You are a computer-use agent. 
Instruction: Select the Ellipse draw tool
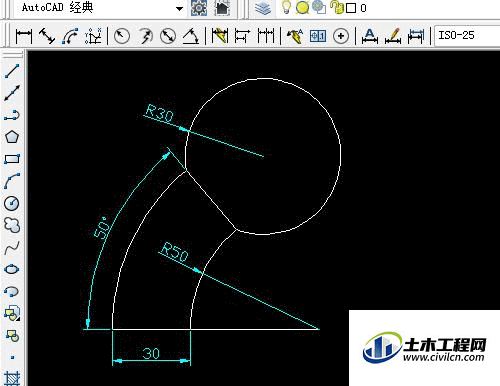(x=12, y=269)
